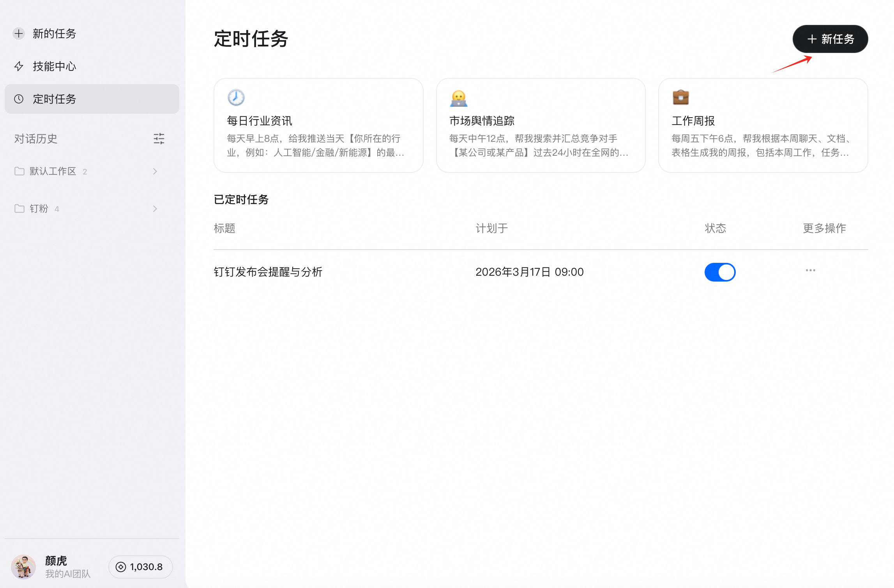Click the clock emoji on 每日行业资讯 card
Image resolution: width=894 pixels, height=588 pixels.
tap(236, 97)
